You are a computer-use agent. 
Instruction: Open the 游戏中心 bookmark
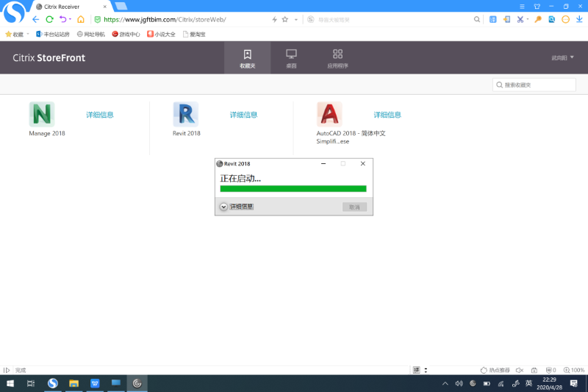tap(126, 34)
